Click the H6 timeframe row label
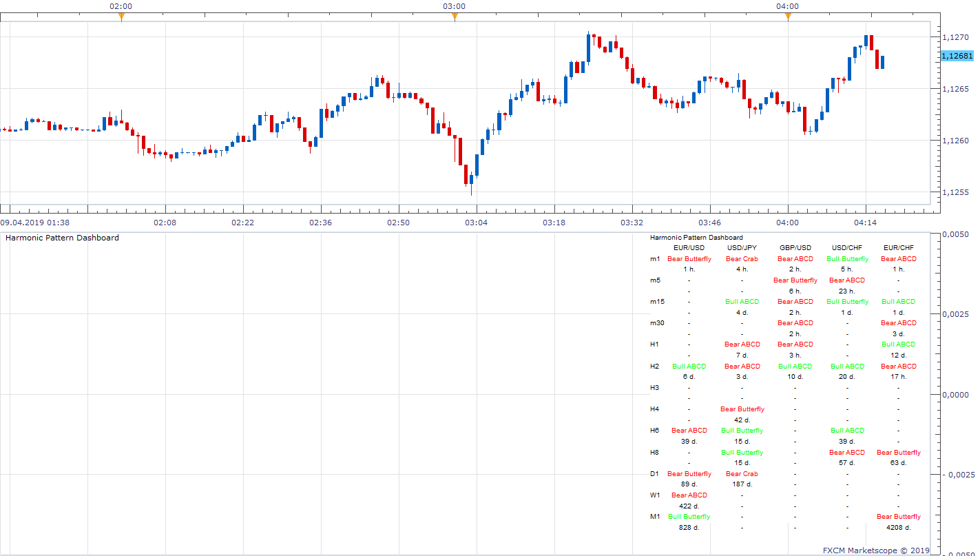980x556 pixels. point(654,431)
